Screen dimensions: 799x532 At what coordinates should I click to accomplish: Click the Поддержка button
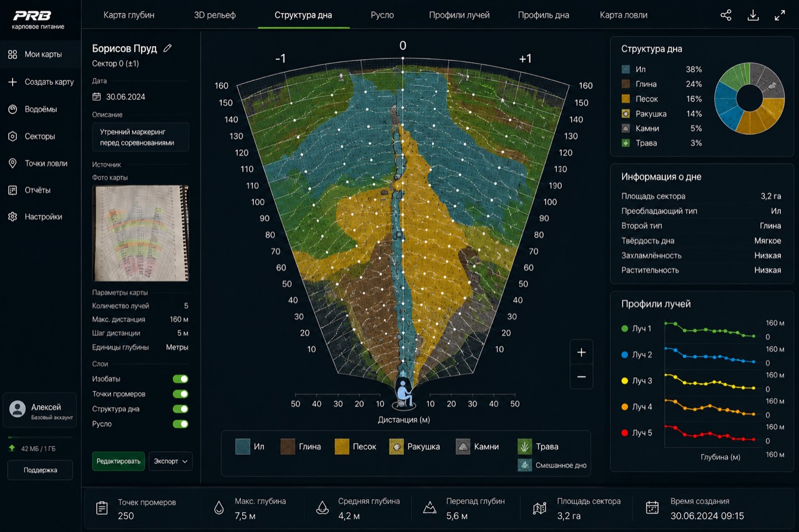tap(40, 470)
